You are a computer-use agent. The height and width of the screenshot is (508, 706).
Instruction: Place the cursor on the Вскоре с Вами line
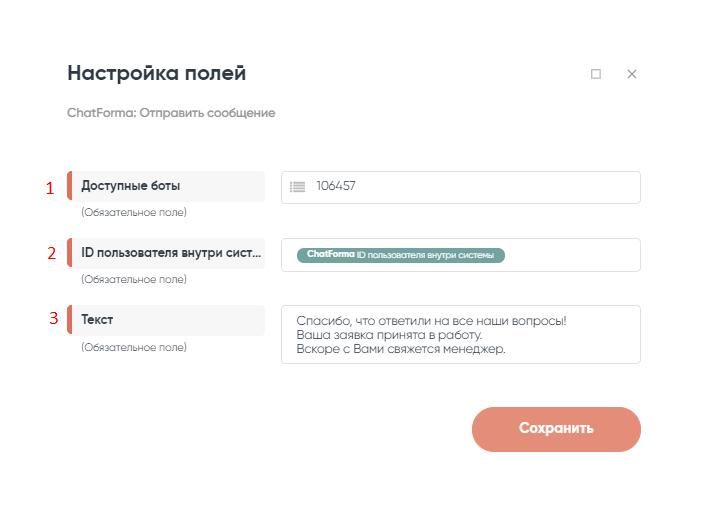[401, 349]
